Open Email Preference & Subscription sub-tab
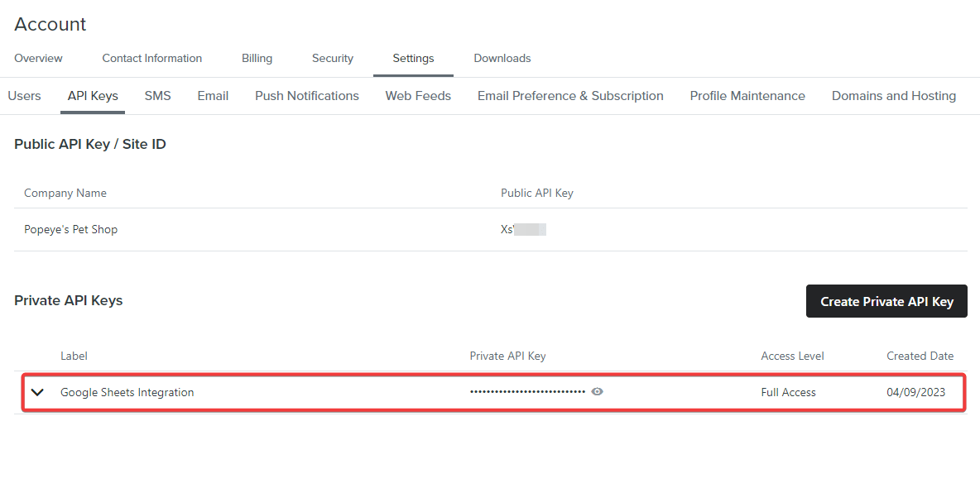The height and width of the screenshot is (488, 980). [570, 96]
